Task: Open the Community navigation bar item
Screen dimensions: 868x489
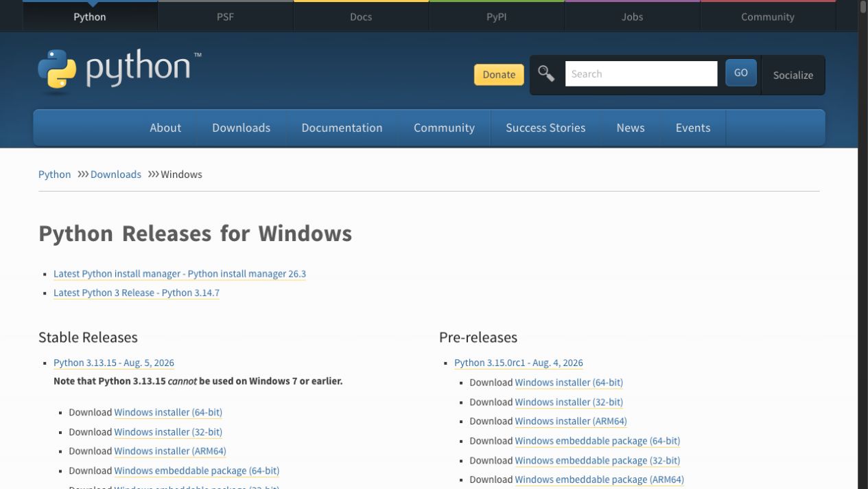Action: click(444, 128)
